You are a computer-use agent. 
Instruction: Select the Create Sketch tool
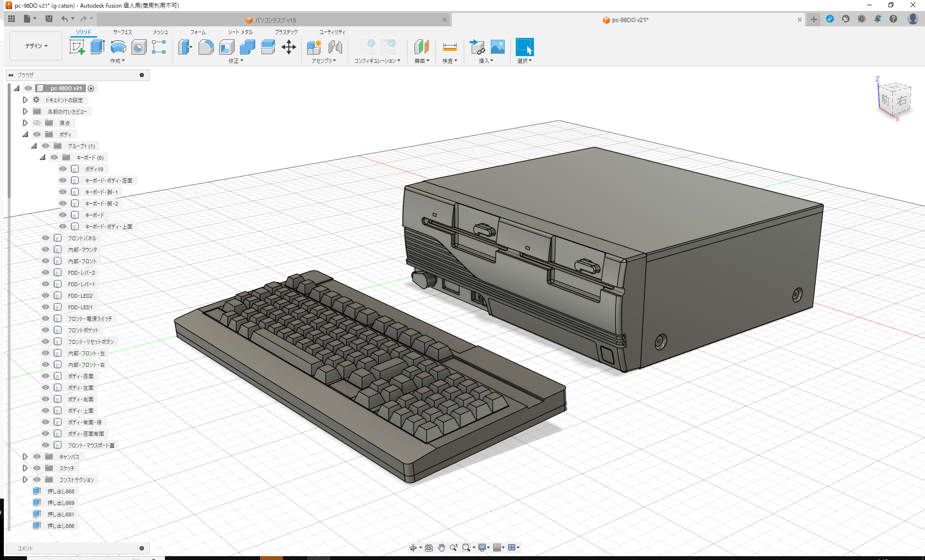[77, 47]
